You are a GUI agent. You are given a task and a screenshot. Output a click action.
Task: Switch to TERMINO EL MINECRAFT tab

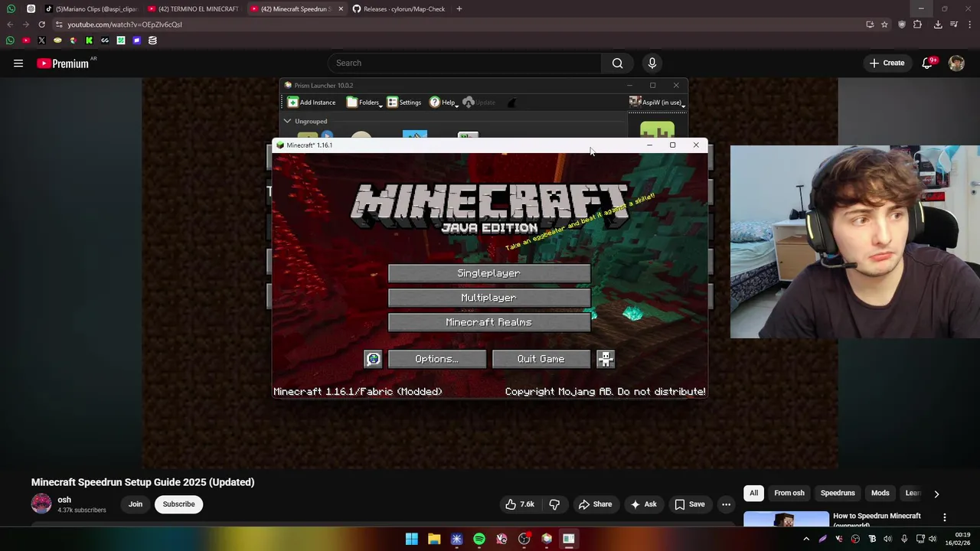[x=193, y=9]
